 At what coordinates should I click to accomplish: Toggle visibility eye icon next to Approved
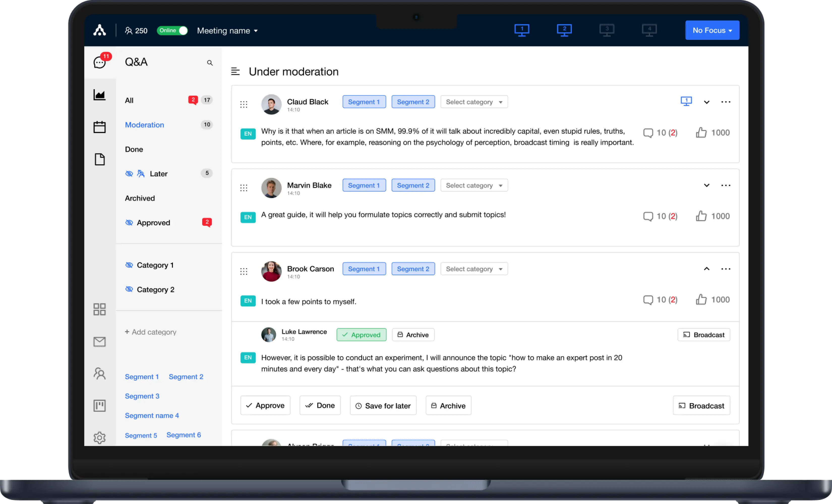tap(129, 222)
